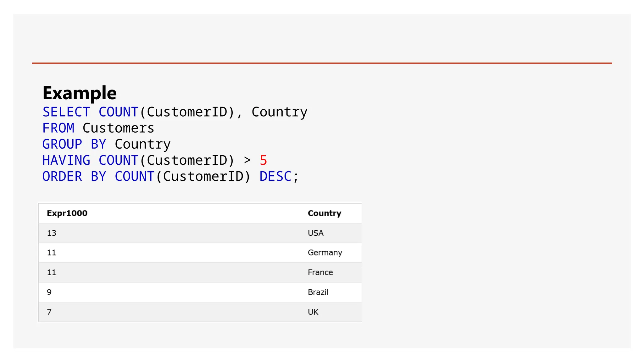This screenshot has width=644, height=362.
Task: Click the cell with value 9
Action: (x=49, y=292)
